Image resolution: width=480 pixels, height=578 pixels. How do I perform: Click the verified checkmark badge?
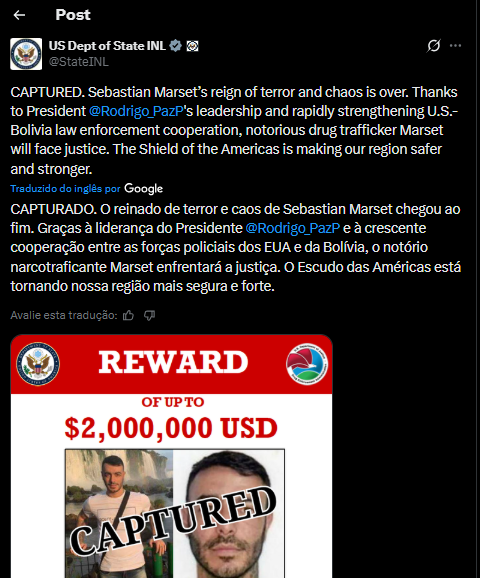pyautogui.click(x=175, y=46)
